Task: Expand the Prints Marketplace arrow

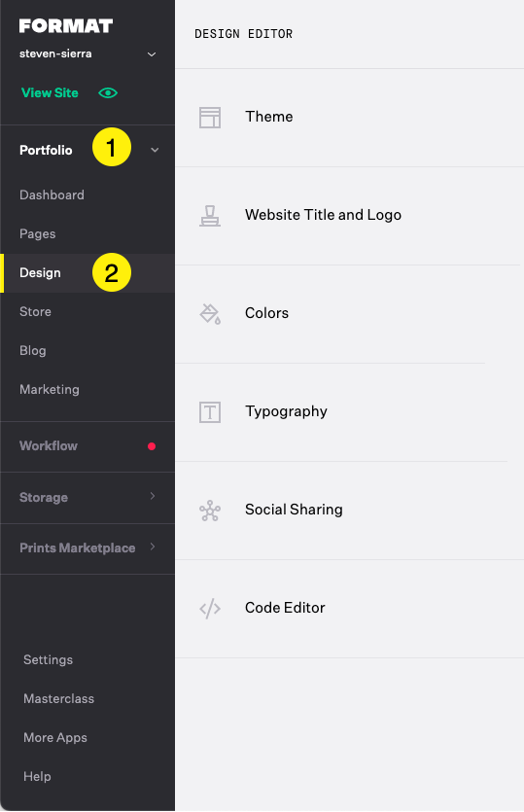Action: [x=153, y=547]
